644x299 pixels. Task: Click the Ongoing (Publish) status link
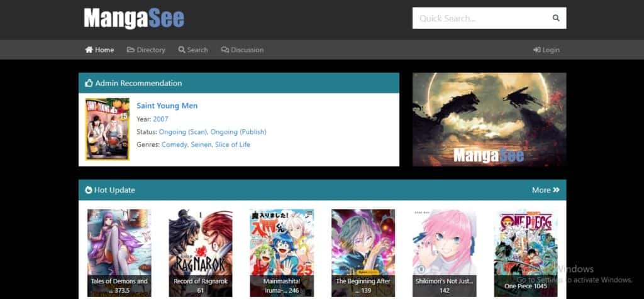238,132
